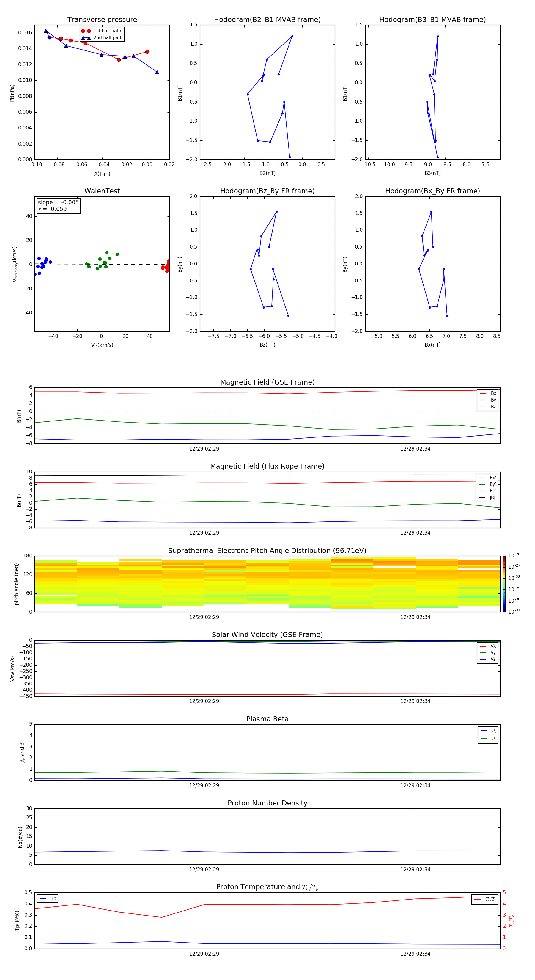535x980 pixels.
Task: Click the Bz legend entry in GSE plot
Action: point(488,407)
